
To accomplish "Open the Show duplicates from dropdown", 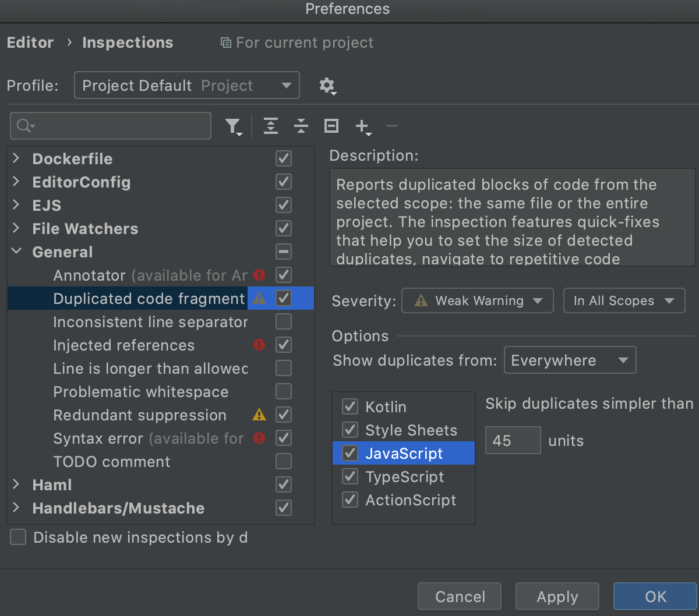I will coord(569,360).
